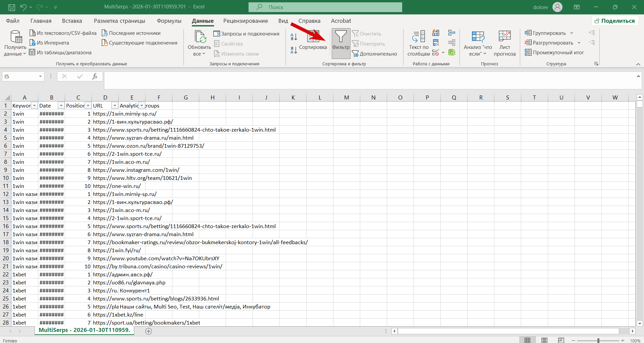
Task: Click the zoom slider handle
Action: [x=598, y=341]
